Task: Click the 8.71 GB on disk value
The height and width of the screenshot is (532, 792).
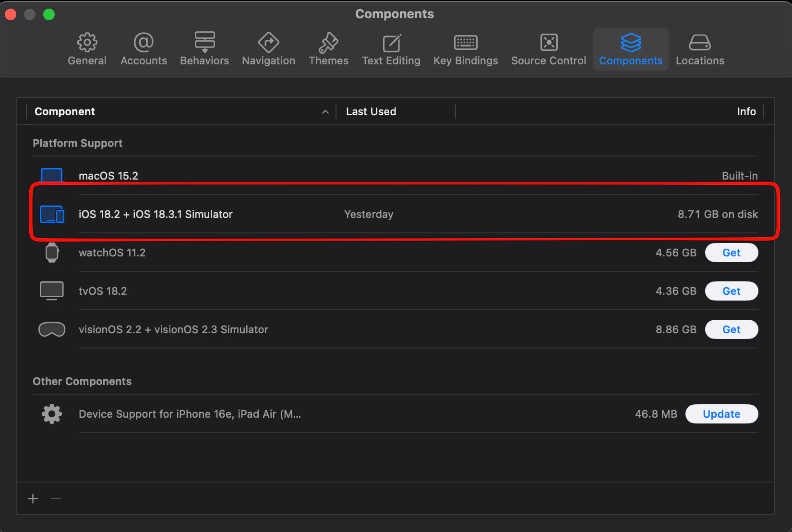Action: point(718,214)
